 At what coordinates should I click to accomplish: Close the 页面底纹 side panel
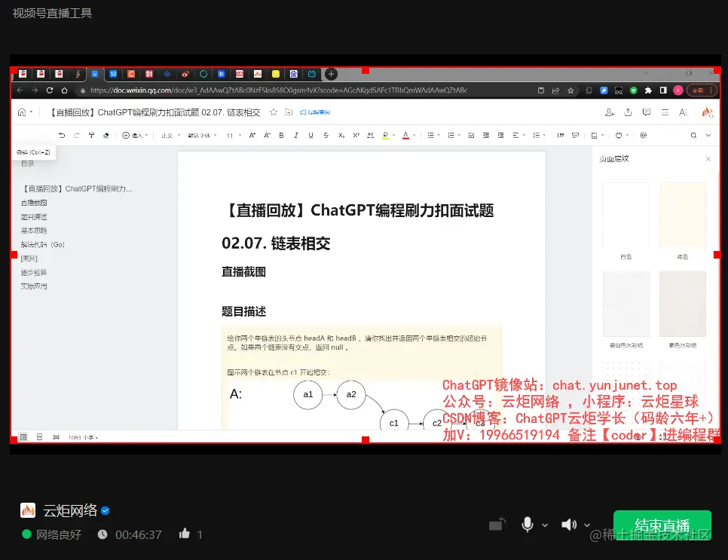click(x=708, y=159)
